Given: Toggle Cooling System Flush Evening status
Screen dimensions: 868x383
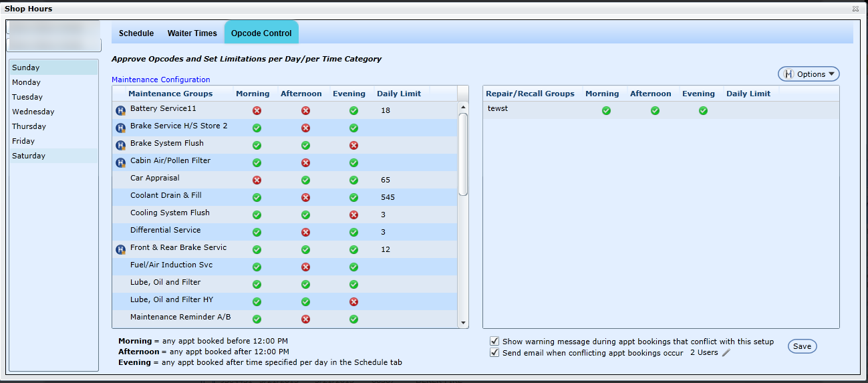Looking at the screenshot, I should (x=353, y=215).
